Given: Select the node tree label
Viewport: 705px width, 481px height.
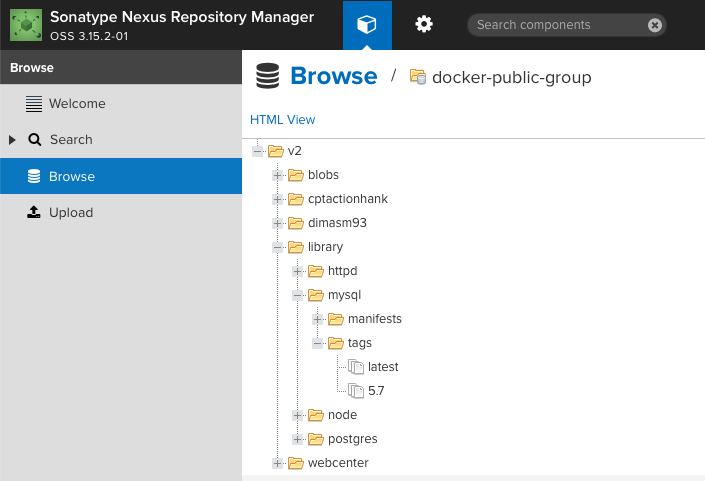Looking at the screenshot, I should pos(343,415).
